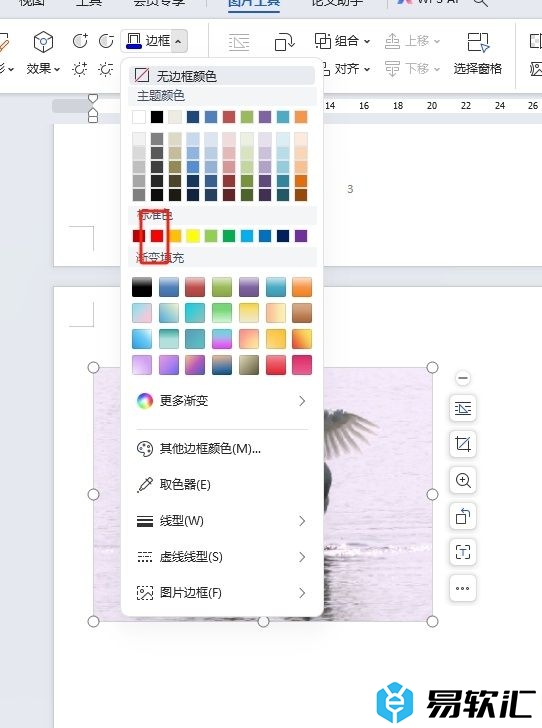Expand the arrow beside 图片边框(F)
Viewport: 542px width, 728px height.
[x=302, y=593]
